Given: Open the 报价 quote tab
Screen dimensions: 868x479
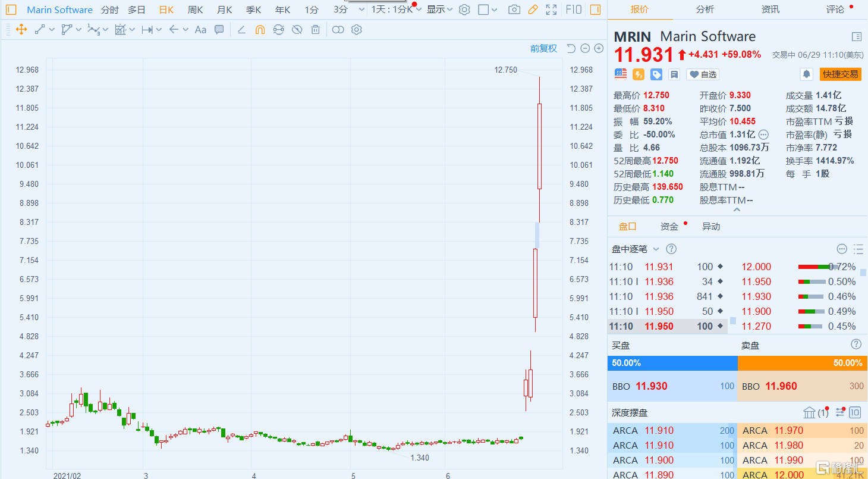Looking at the screenshot, I should pos(640,10).
